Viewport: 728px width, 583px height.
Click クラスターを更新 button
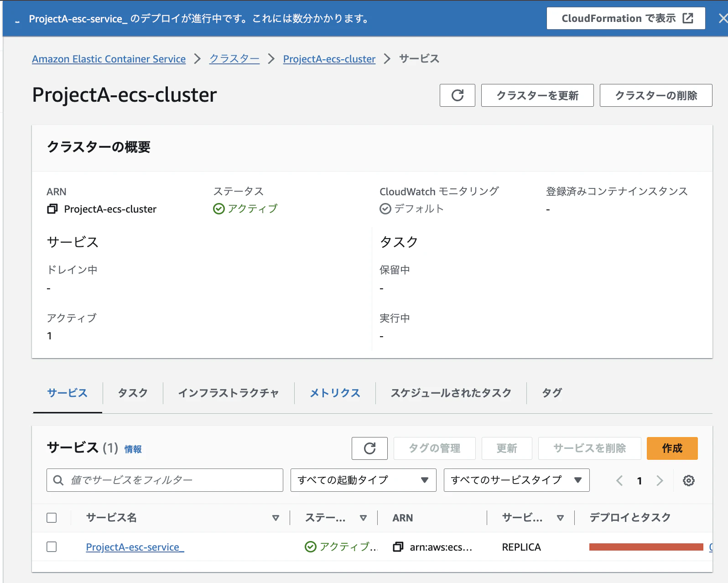537,95
